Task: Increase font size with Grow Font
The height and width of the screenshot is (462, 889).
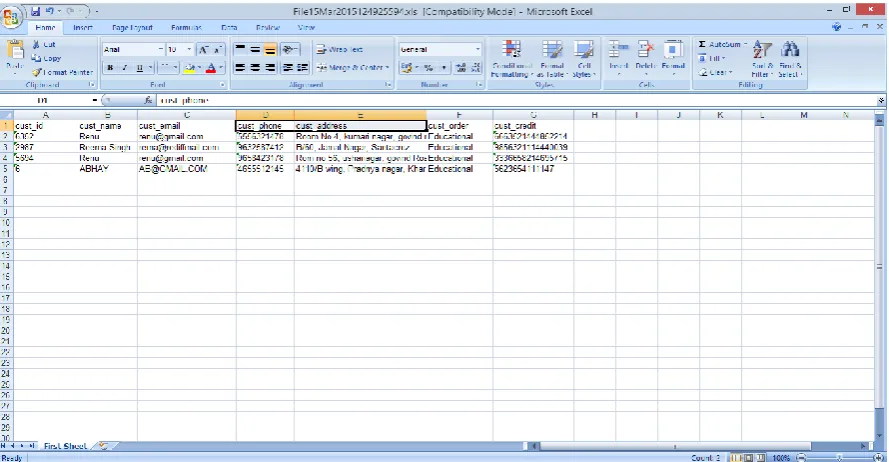Action: pos(204,50)
